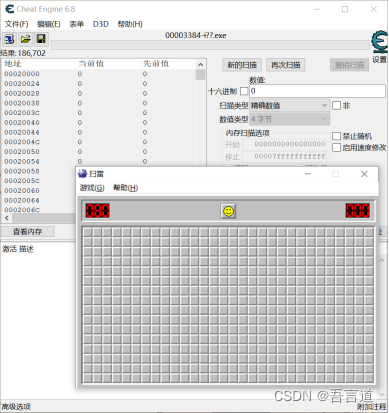This screenshot has width=389, height=413.
Task: Minimize the Minesweeper window
Action: pos(308,174)
